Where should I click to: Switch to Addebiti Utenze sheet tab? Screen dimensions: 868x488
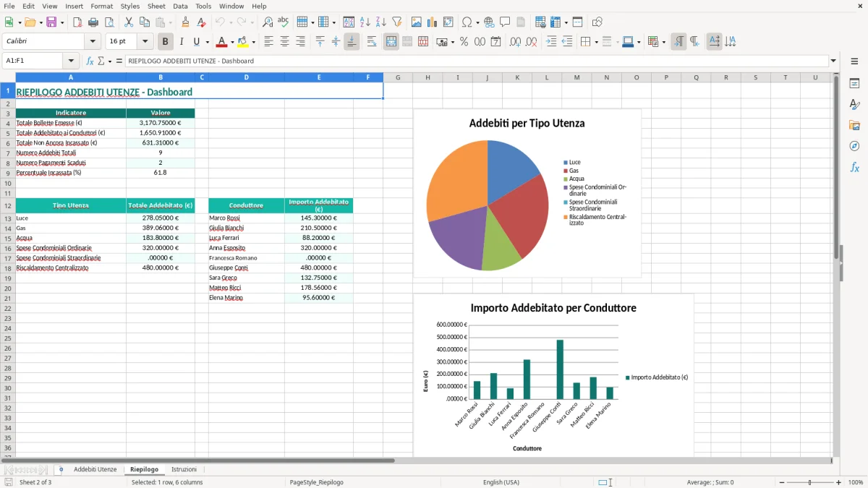pos(95,469)
